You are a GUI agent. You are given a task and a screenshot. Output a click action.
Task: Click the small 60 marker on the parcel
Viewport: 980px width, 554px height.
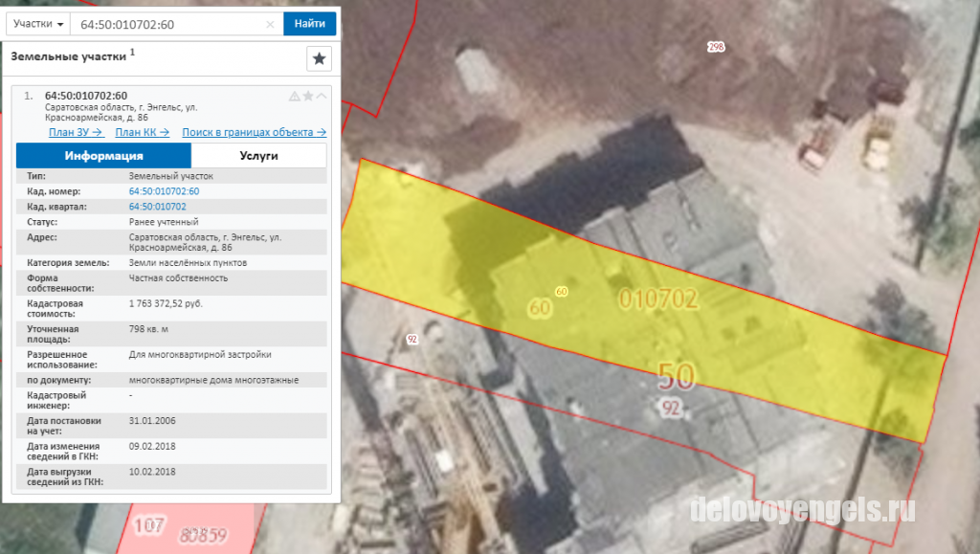click(x=561, y=292)
